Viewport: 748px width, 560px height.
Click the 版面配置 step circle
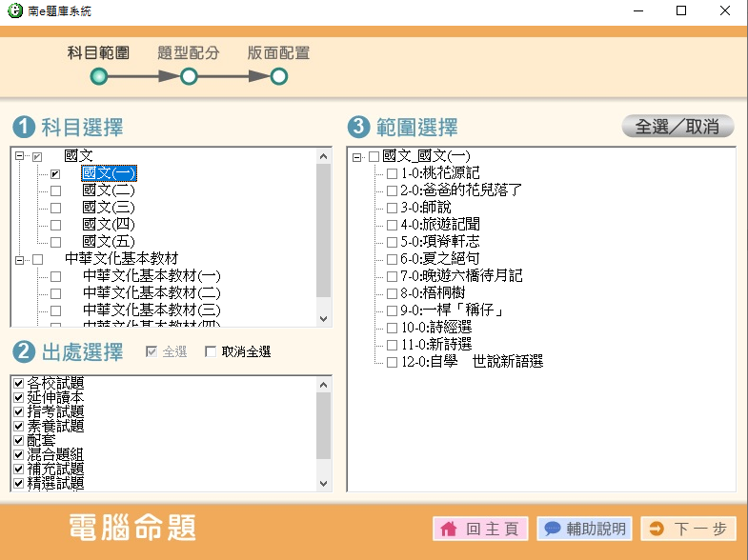coord(278,76)
